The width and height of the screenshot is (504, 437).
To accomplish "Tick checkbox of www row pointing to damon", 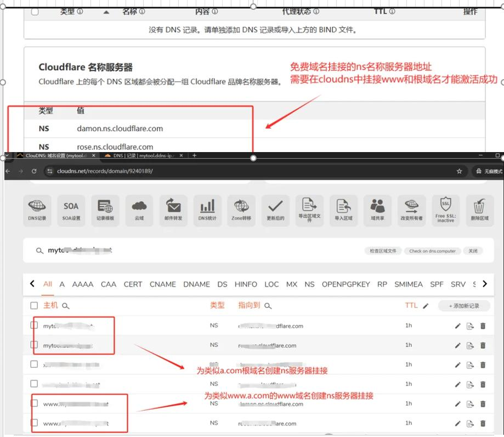I will click(x=34, y=403).
